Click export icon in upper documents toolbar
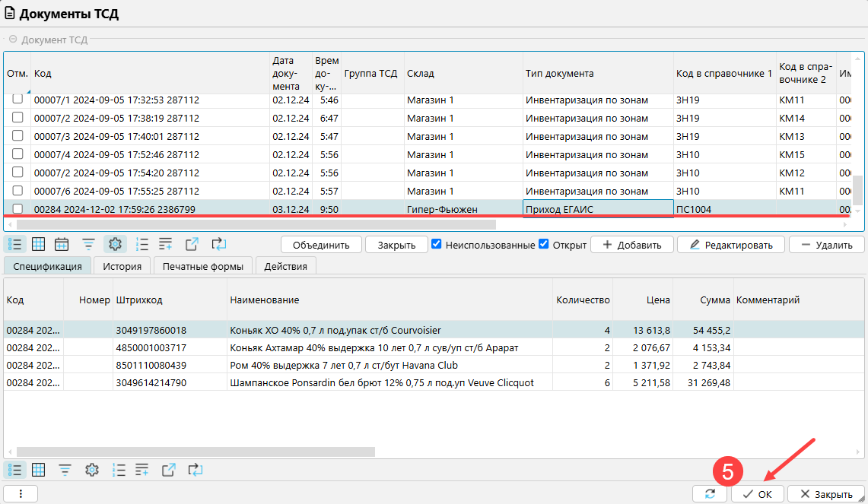Image resolution: width=868 pixels, height=504 pixels. click(x=192, y=244)
